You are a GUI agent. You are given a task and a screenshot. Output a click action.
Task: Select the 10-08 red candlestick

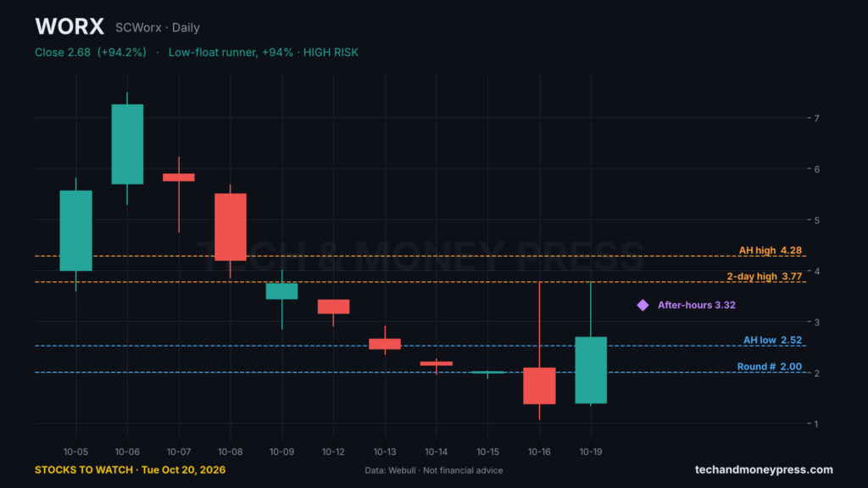click(231, 227)
